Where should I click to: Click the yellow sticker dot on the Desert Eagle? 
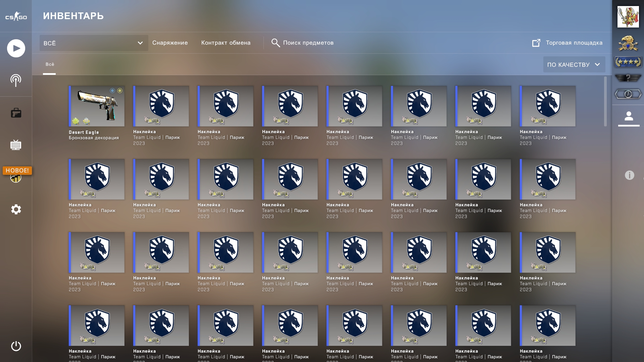[x=120, y=91]
